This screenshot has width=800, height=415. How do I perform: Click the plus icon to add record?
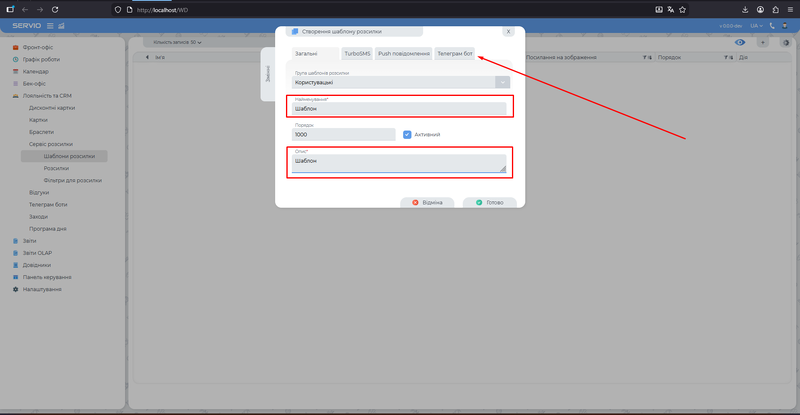[x=763, y=43]
